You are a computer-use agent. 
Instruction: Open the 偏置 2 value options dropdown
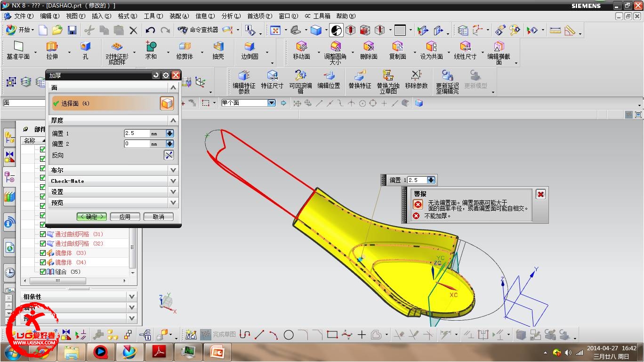click(x=170, y=144)
